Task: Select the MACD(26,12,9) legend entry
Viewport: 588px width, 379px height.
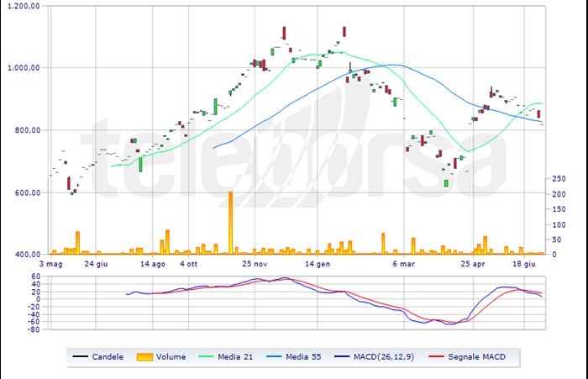Action: coord(375,357)
